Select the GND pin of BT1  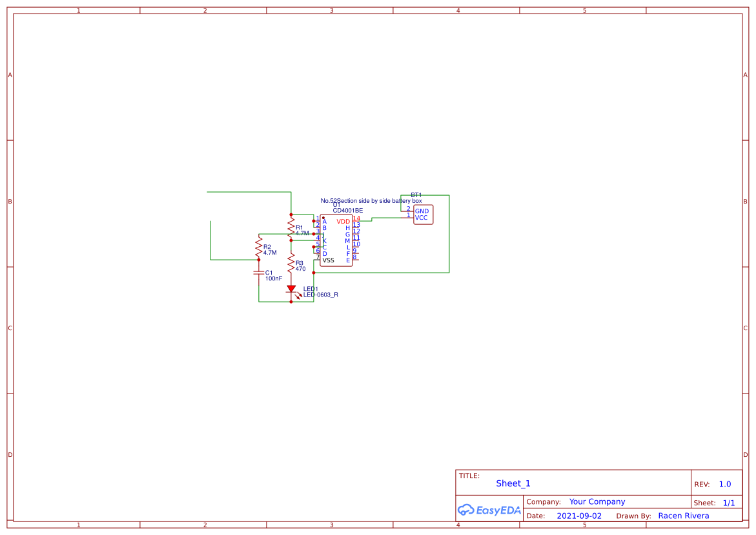coord(422,211)
